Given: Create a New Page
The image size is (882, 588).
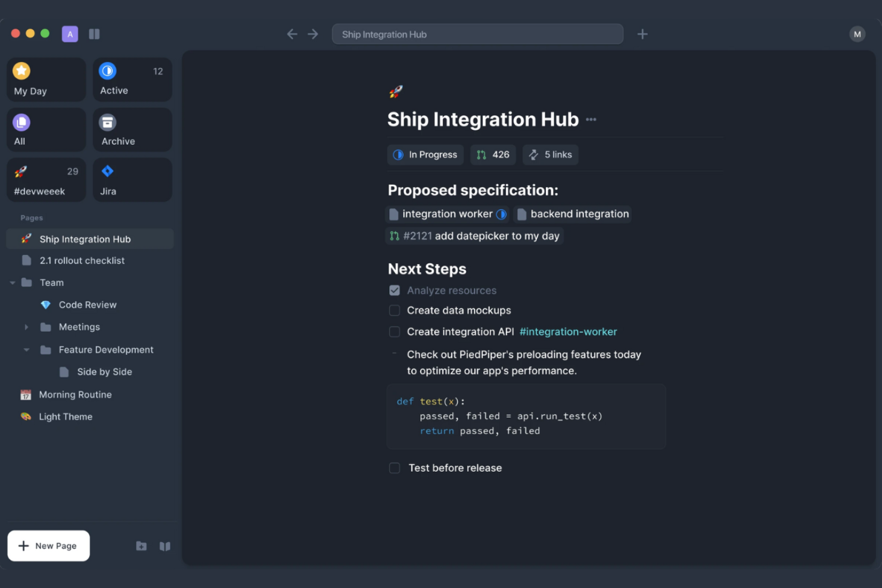Looking at the screenshot, I should [x=48, y=546].
